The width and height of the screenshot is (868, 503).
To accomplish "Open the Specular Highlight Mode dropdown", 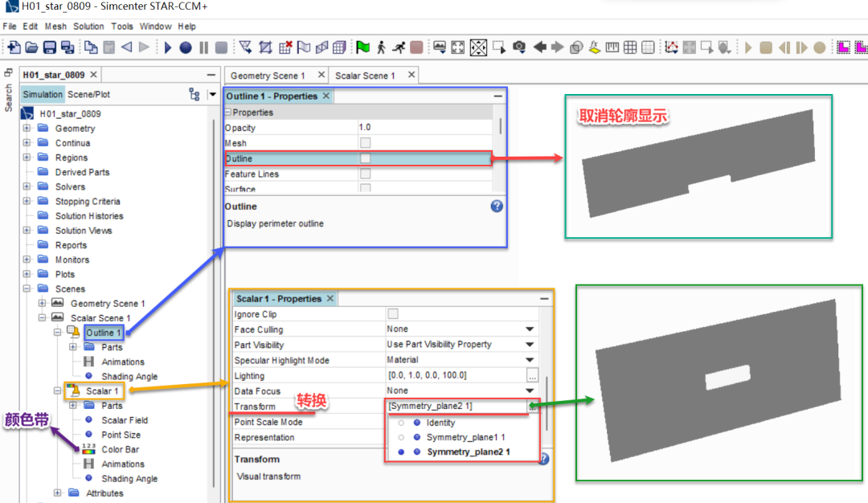I will point(530,360).
